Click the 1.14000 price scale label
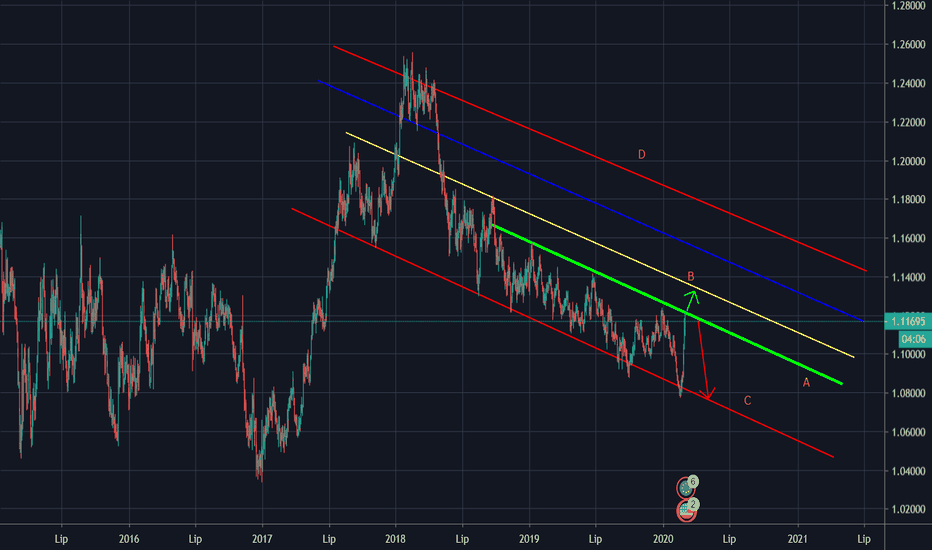Viewport: 932px width, 550px height. (908, 277)
